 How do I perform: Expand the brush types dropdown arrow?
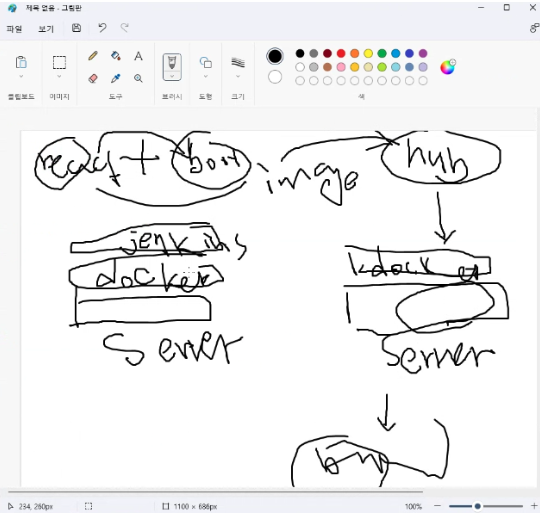[172, 76]
